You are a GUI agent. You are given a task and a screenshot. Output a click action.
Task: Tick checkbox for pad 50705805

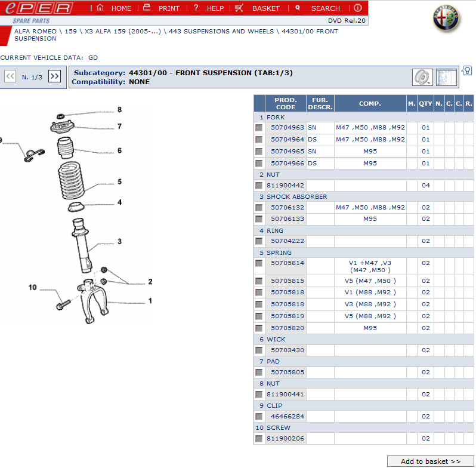pyautogui.click(x=259, y=372)
